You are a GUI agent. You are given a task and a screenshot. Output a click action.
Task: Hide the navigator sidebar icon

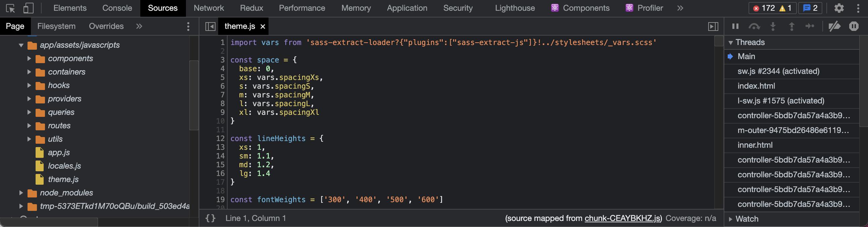tap(210, 26)
